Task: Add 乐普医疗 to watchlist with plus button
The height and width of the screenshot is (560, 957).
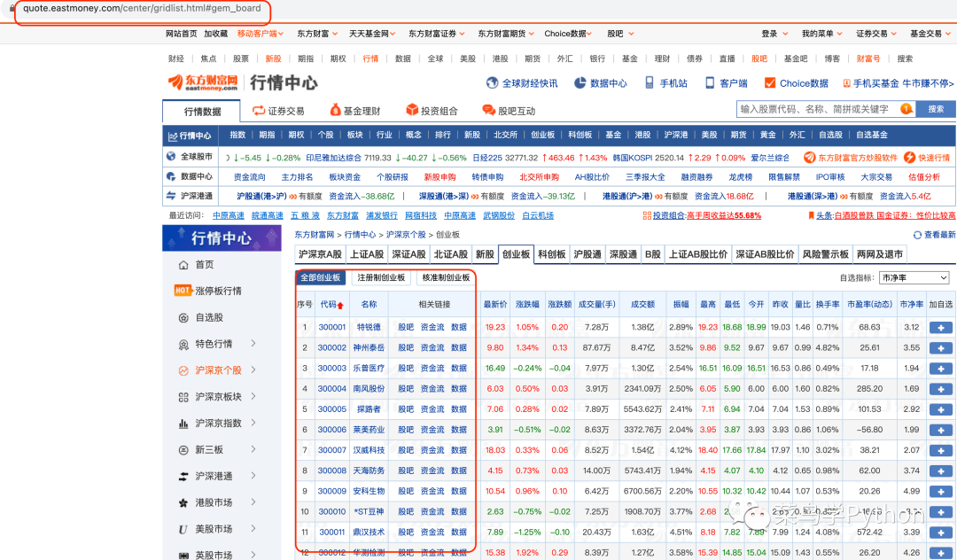Action: point(941,368)
